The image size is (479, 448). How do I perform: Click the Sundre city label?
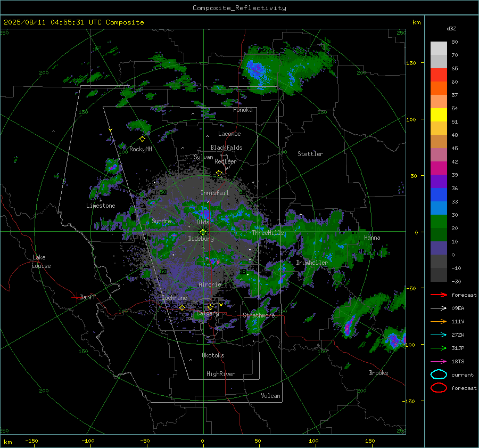pyautogui.click(x=162, y=221)
